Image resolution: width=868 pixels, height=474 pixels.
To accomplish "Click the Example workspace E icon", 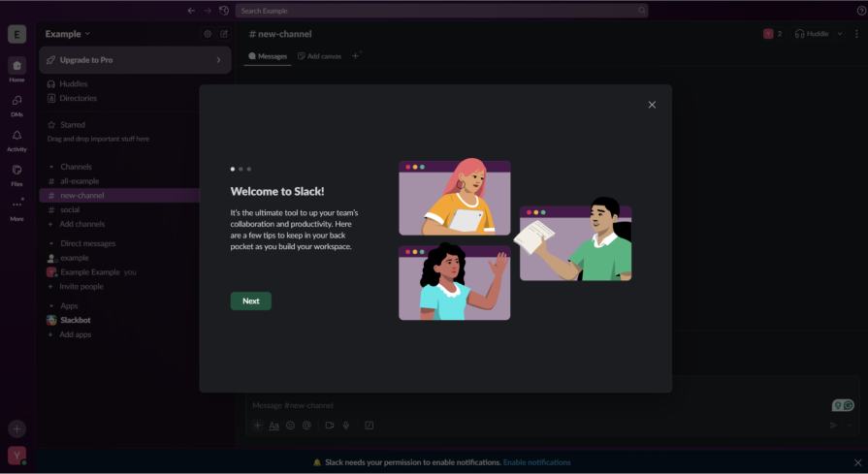I will pos(16,34).
